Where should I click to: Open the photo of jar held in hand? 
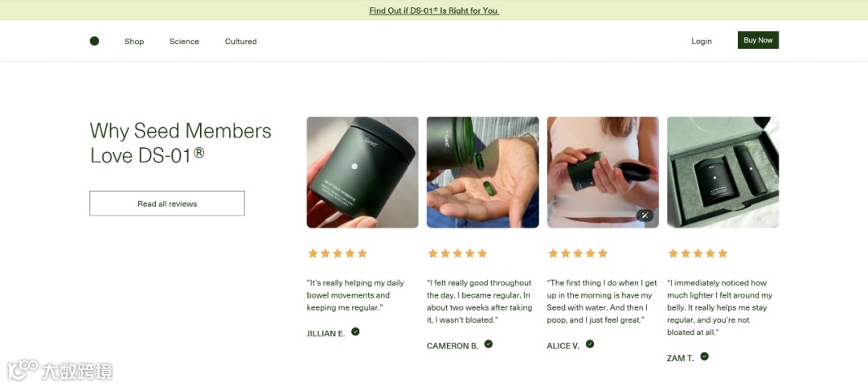pyautogui.click(x=362, y=172)
